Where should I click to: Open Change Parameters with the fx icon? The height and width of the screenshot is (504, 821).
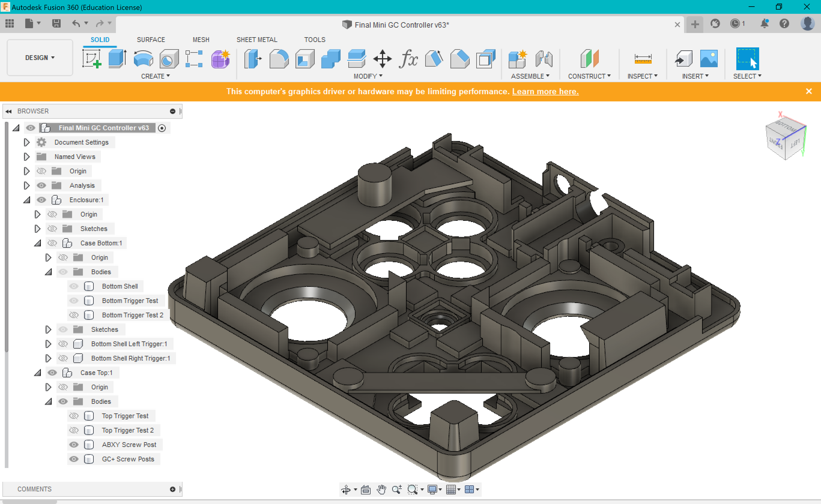[x=408, y=59]
